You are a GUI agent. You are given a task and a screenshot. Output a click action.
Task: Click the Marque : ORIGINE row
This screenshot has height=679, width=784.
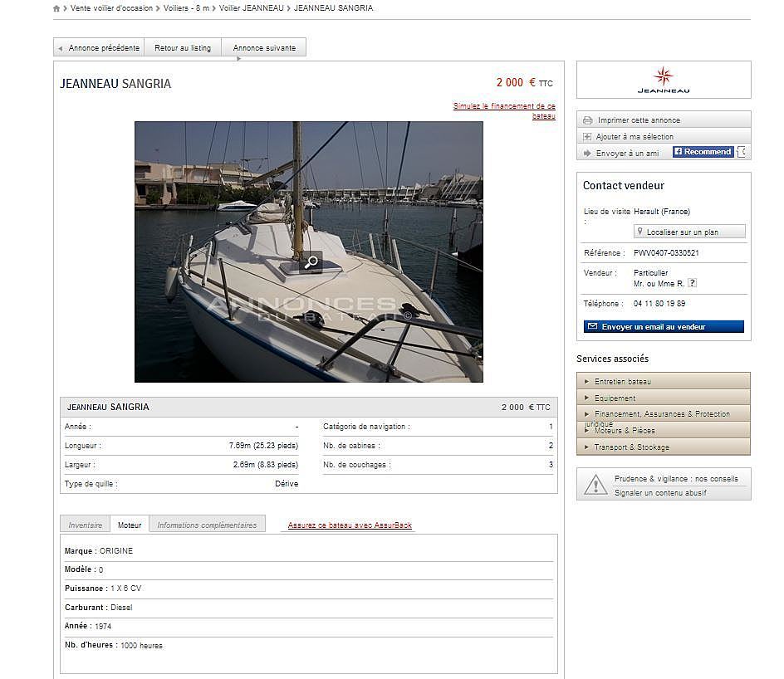[308, 551]
